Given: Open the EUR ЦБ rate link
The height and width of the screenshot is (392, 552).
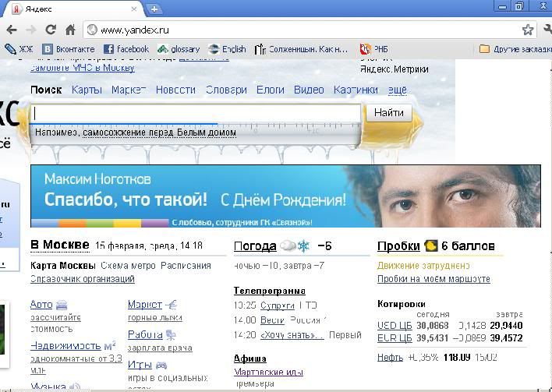Looking at the screenshot, I should [395, 338].
